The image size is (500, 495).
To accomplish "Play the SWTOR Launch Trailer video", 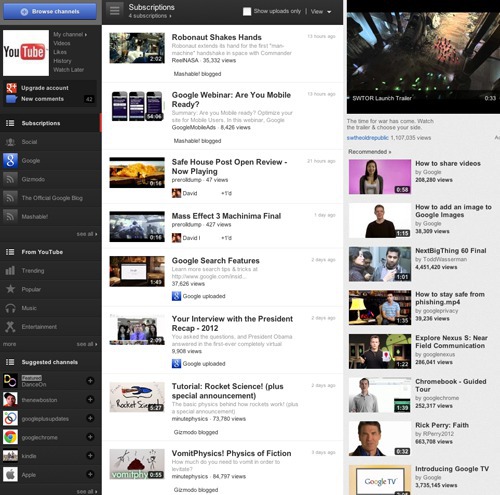I will pyautogui.click(x=423, y=58).
